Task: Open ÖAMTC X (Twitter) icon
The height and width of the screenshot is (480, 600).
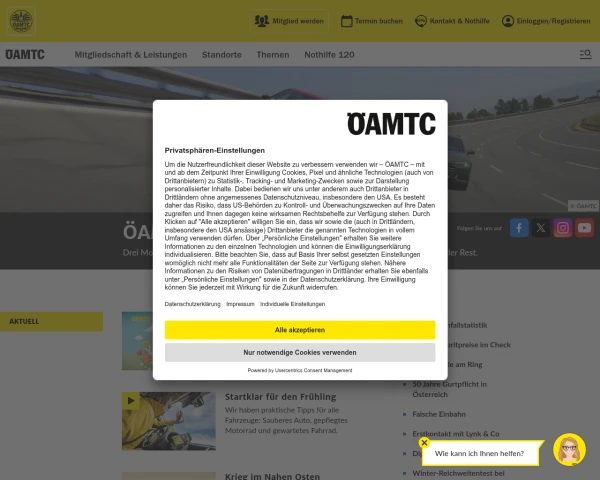Action: [x=541, y=228]
